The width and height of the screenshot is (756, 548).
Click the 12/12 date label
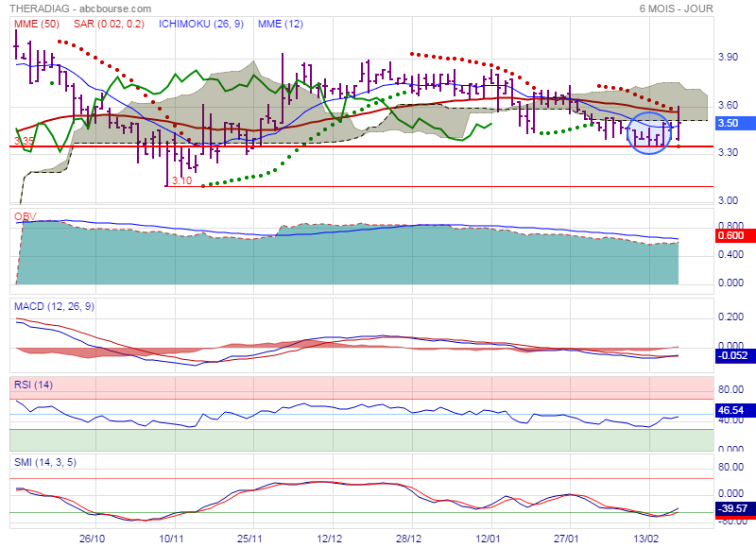click(x=329, y=539)
